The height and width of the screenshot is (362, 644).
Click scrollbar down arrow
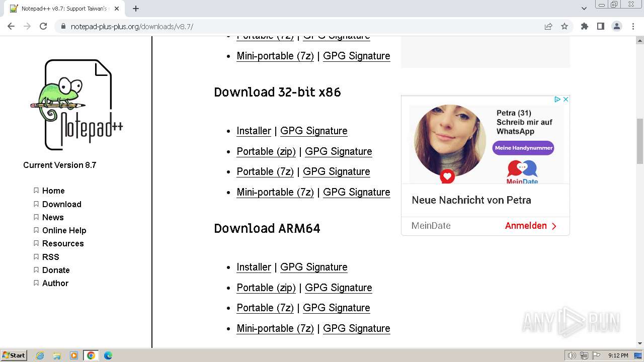(x=639, y=344)
